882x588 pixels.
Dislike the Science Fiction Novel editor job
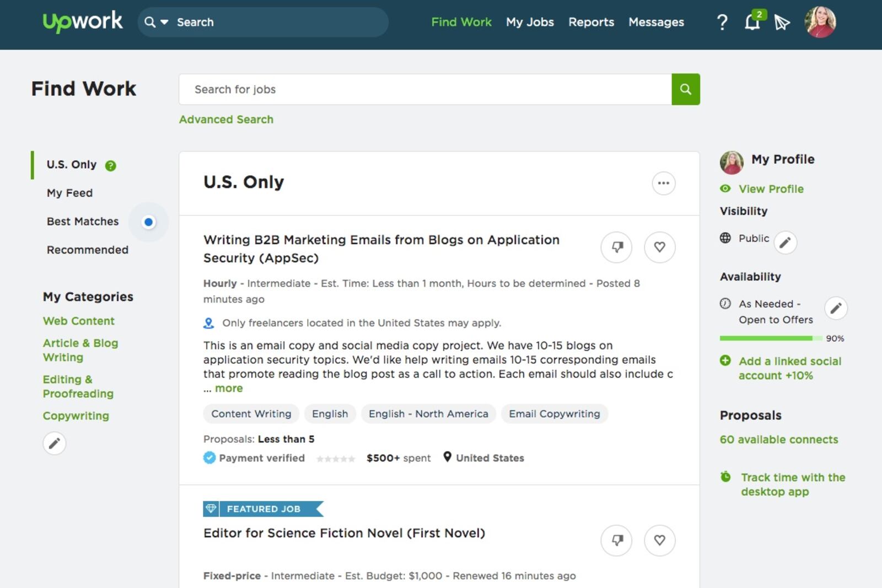[x=616, y=540]
